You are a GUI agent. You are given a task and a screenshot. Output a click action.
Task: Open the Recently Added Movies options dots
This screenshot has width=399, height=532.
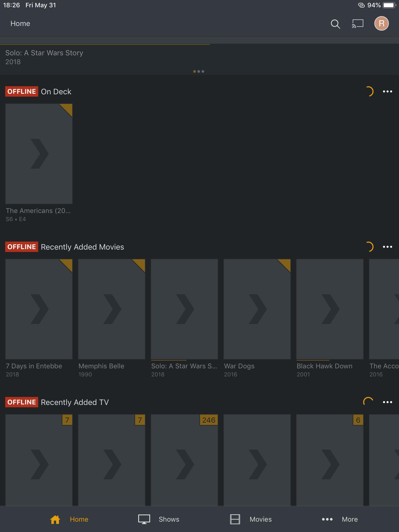(x=388, y=247)
